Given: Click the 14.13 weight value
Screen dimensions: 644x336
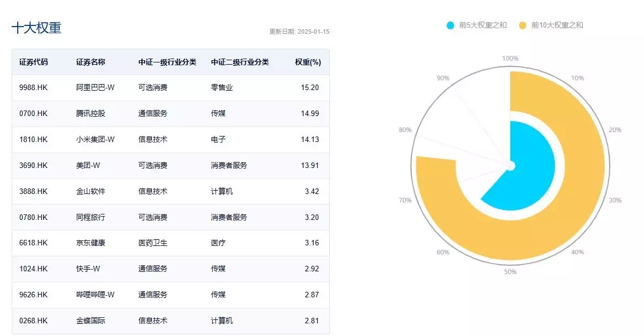Looking at the screenshot, I should pos(310,139).
